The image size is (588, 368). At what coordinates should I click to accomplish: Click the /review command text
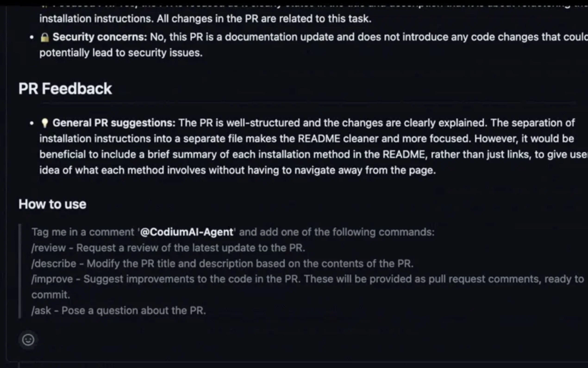tap(49, 248)
